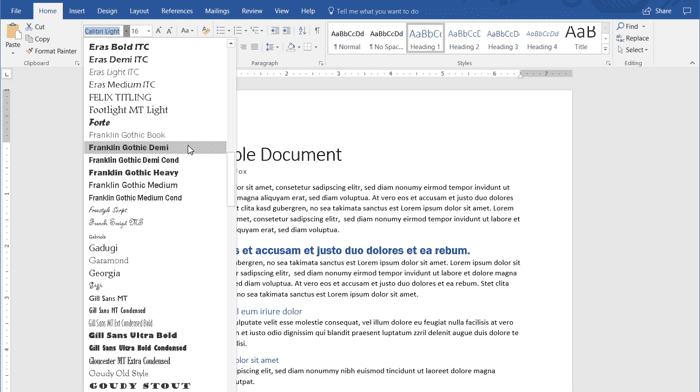Open the font size dropdown
700x392 pixels.
pyautogui.click(x=149, y=31)
